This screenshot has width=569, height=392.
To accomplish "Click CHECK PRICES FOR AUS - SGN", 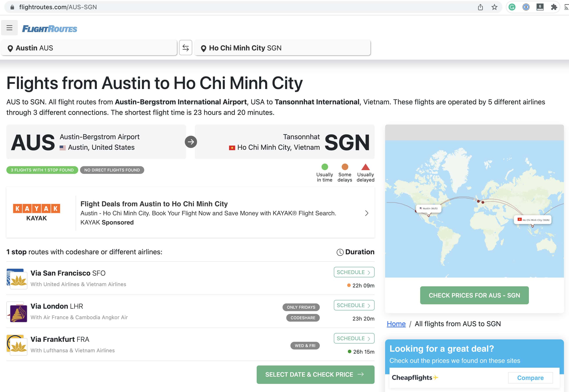I will (x=474, y=295).
